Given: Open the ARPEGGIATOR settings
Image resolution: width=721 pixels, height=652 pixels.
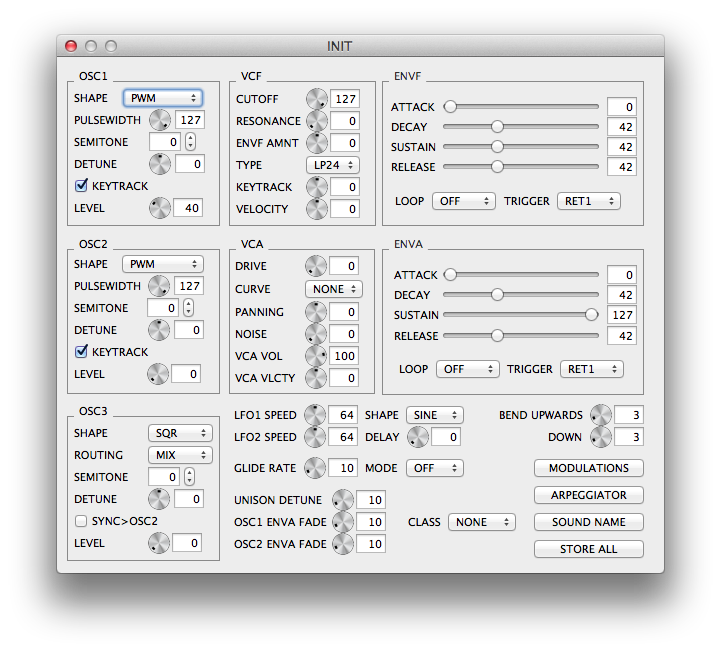Looking at the screenshot, I should coord(588,495).
